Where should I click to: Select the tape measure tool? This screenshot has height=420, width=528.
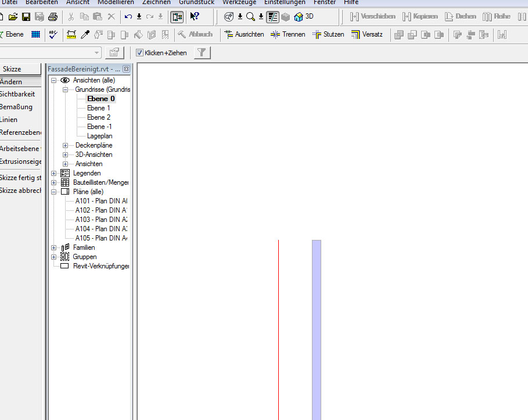(x=71, y=34)
